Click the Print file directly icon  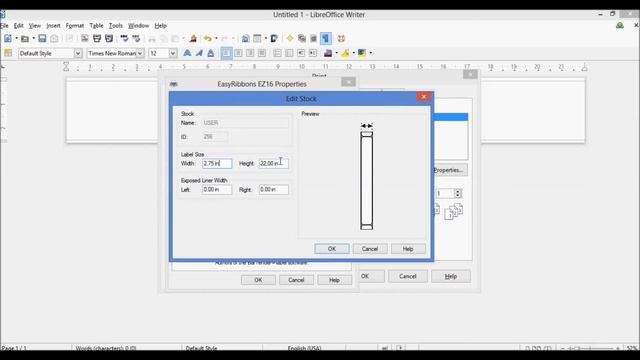point(97,38)
